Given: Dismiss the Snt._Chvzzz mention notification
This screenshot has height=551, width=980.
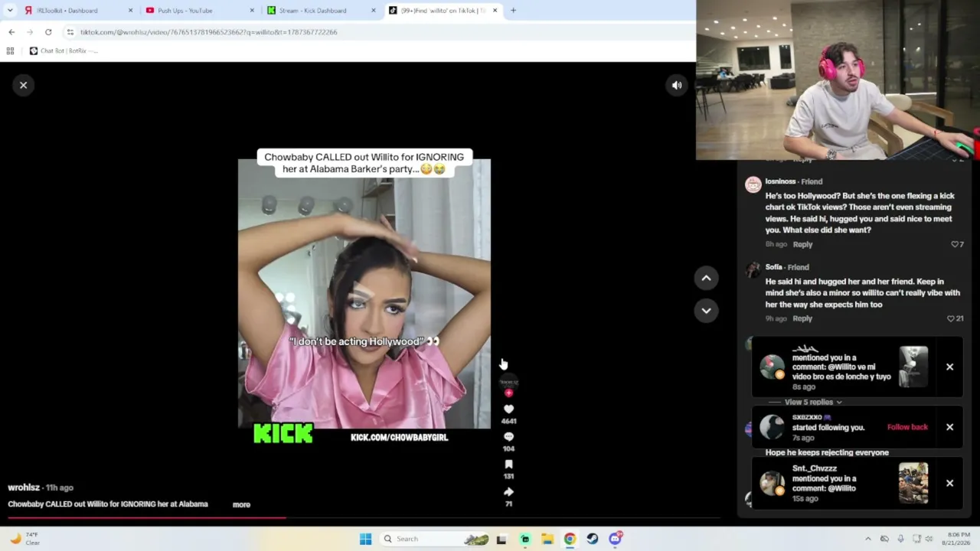Looking at the screenshot, I should (949, 483).
